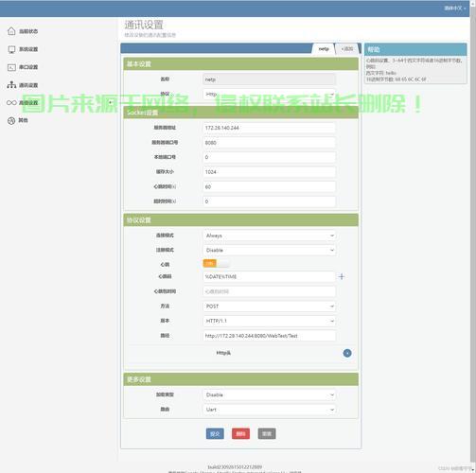The image size is (476, 473).
Task: Click the path URL field with WebTest/Test
Action: [269, 336]
